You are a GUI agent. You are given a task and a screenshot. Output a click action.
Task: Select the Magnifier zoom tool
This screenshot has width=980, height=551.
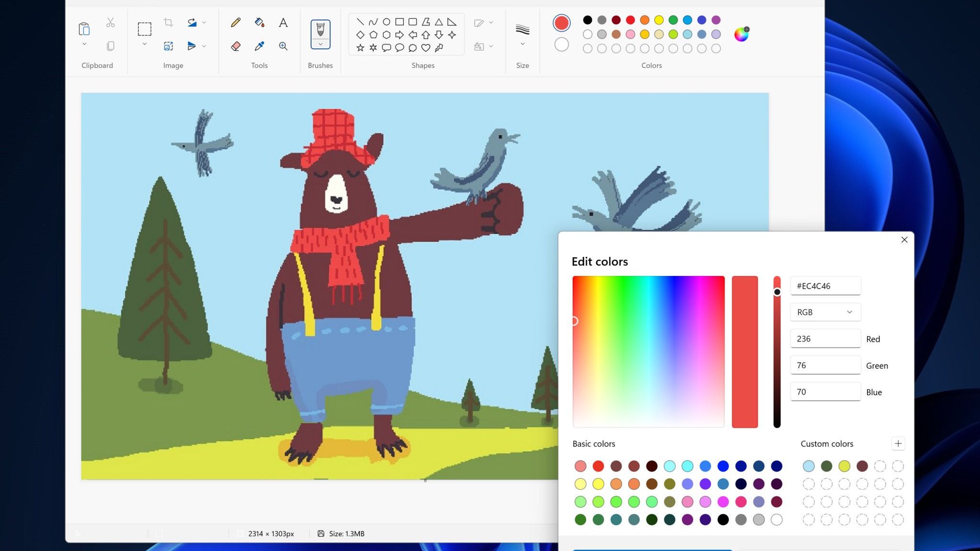coord(283,46)
